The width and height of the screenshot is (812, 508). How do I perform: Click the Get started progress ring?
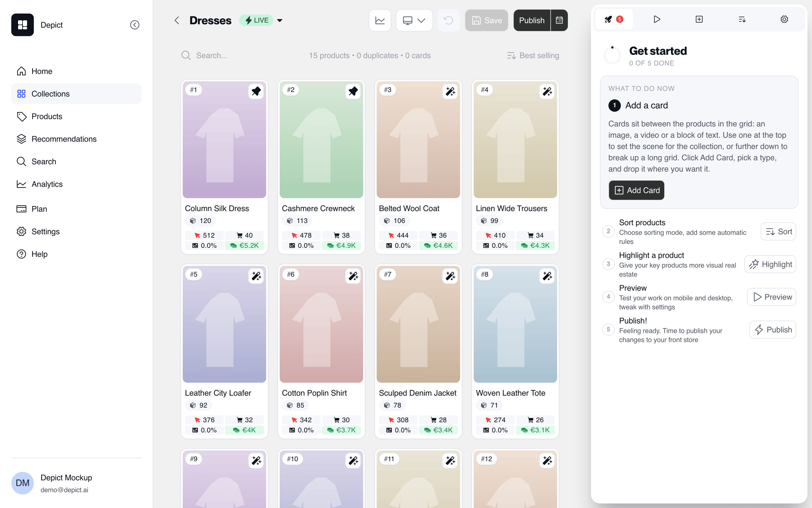coord(612,55)
